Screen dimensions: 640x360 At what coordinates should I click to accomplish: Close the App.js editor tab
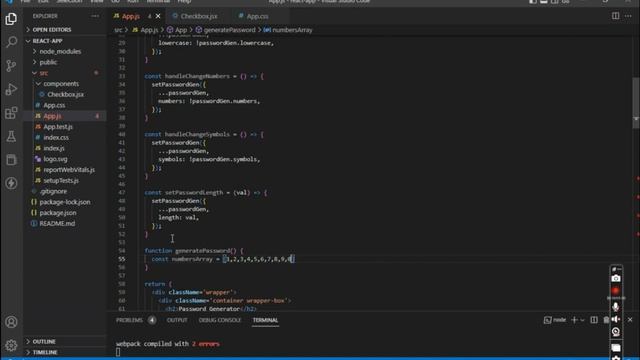(x=158, y=16)
